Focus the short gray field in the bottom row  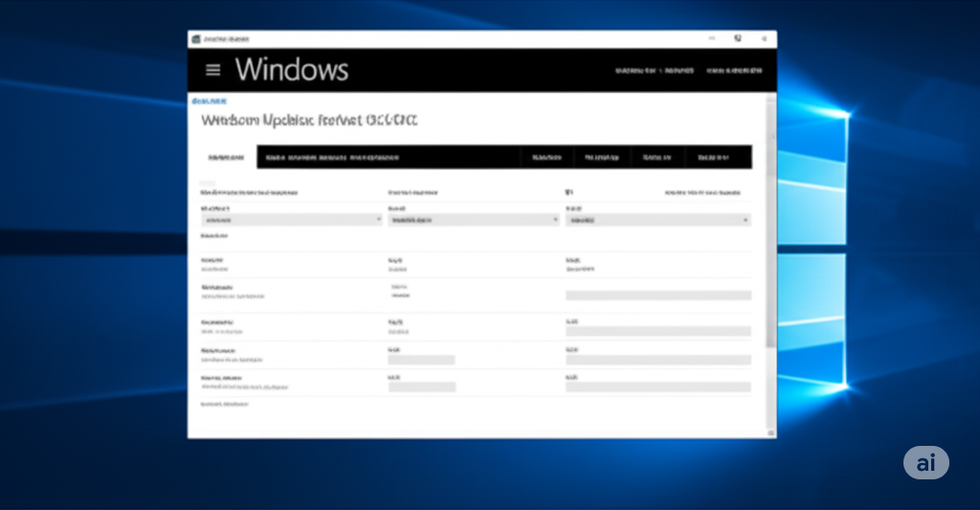pyautogui.click(x=422, y=388)
